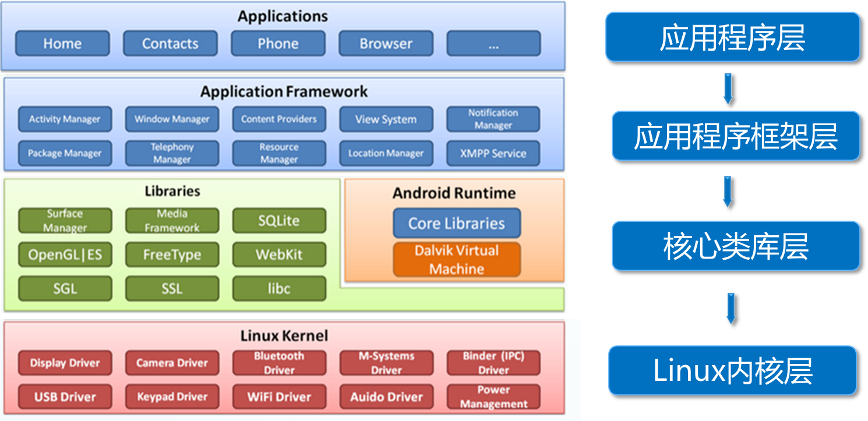
Task: Select Activity Manager box
Action: click(x=65, y=119)
